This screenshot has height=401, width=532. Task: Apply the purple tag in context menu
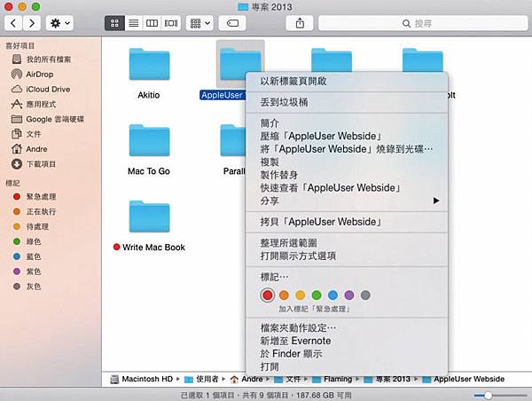click(x=349, y=295)
